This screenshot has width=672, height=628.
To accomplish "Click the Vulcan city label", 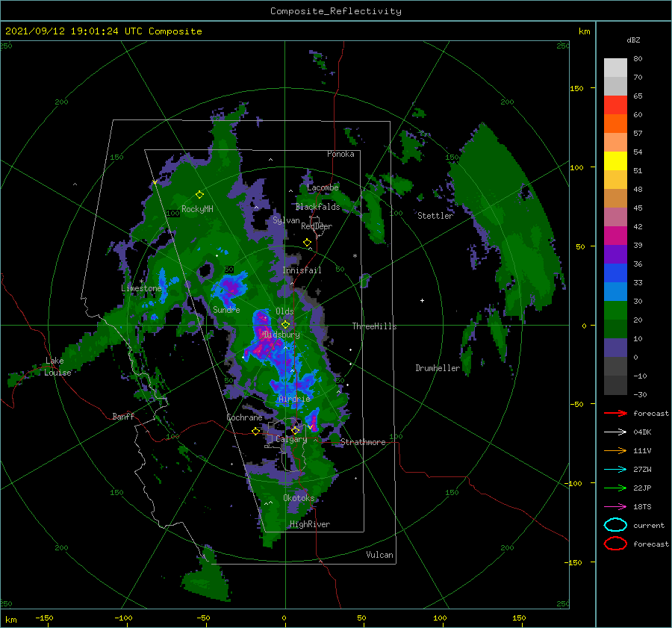I will pos(380,554).
